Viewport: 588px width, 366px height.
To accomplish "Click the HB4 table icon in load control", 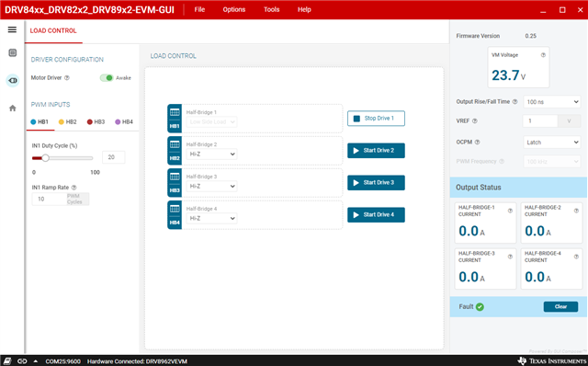I will click(175, 209).
